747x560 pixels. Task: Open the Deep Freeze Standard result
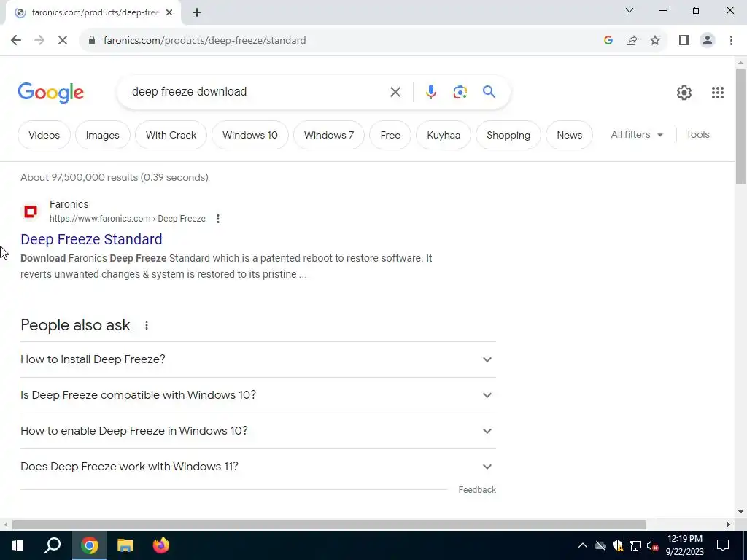[91, 239]
